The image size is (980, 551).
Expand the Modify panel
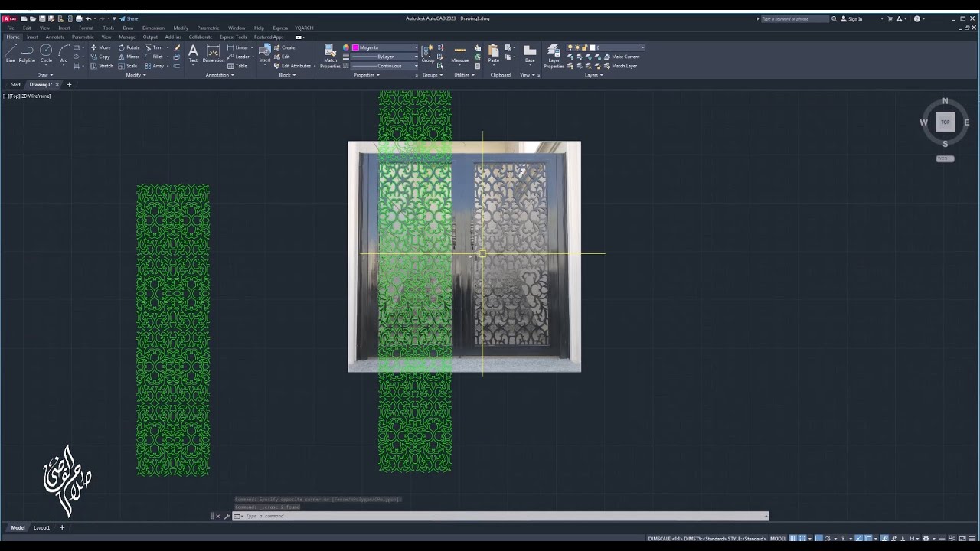(x=135, y=75)
